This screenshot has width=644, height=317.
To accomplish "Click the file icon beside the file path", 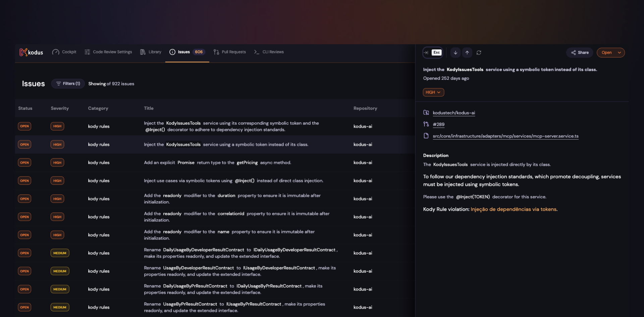I will pos(426,136).
